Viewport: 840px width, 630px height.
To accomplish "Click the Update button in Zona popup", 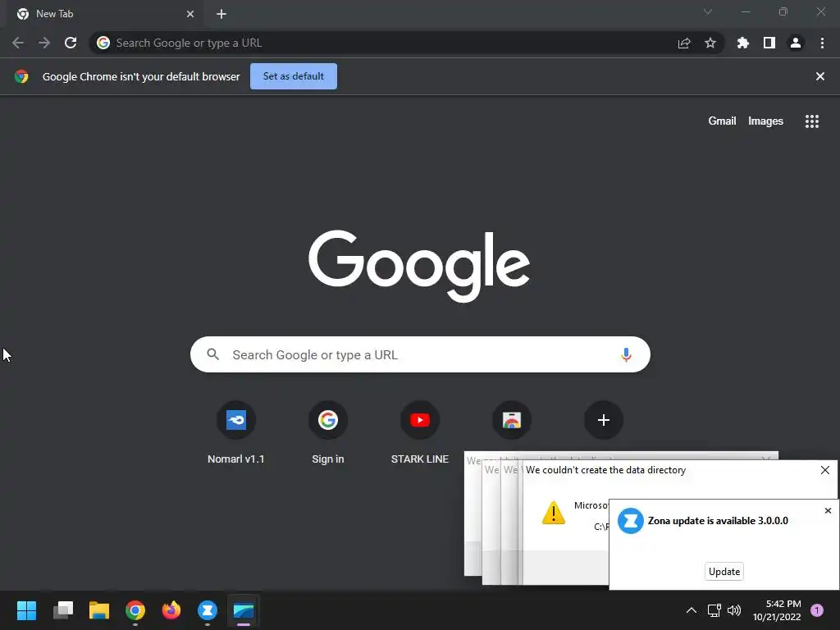I will pyautogui.click(x=724, y=572).
